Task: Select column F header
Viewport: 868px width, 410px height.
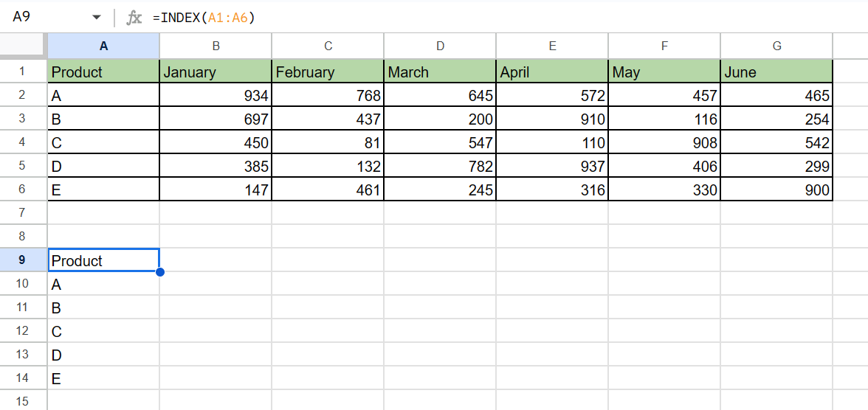Action: coord(664,46)
